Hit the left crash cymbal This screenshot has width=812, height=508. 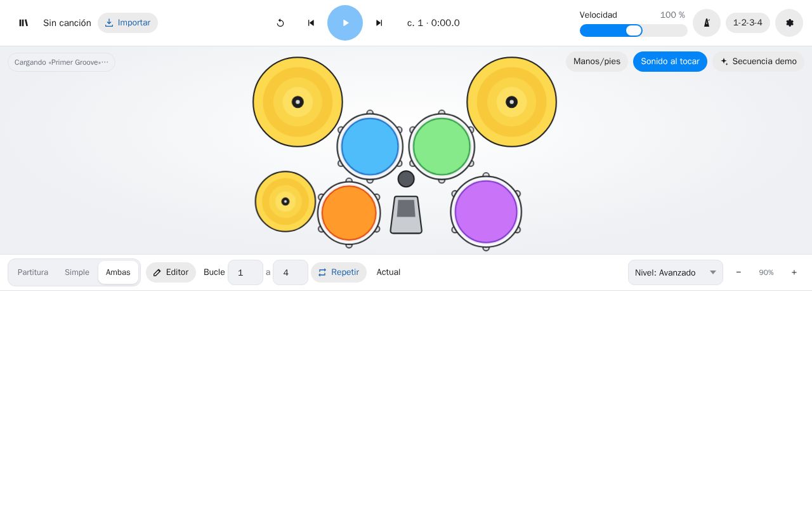[x=298, y=102]
